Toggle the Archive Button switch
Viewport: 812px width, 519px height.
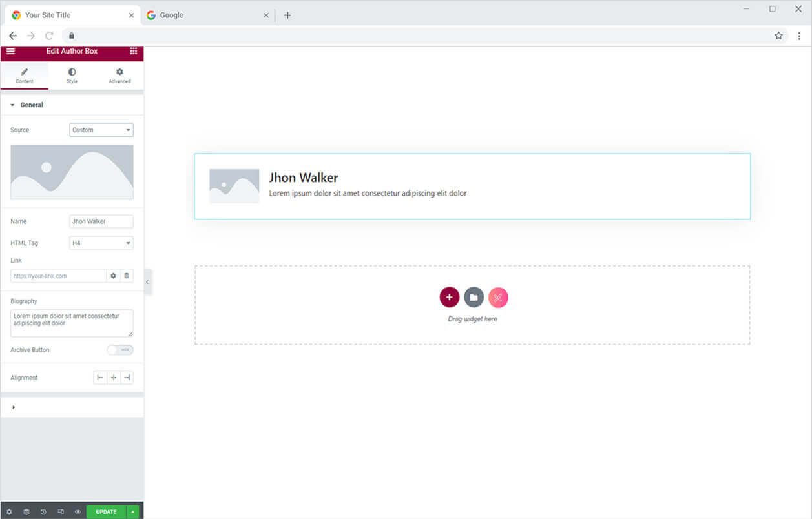[120, 350]
